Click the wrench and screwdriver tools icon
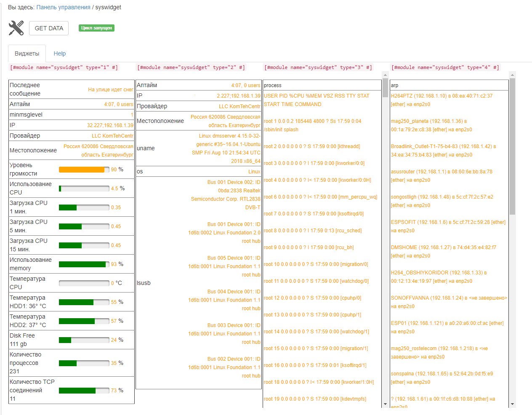This screenshot has height=415, width=532. [16, 28]
